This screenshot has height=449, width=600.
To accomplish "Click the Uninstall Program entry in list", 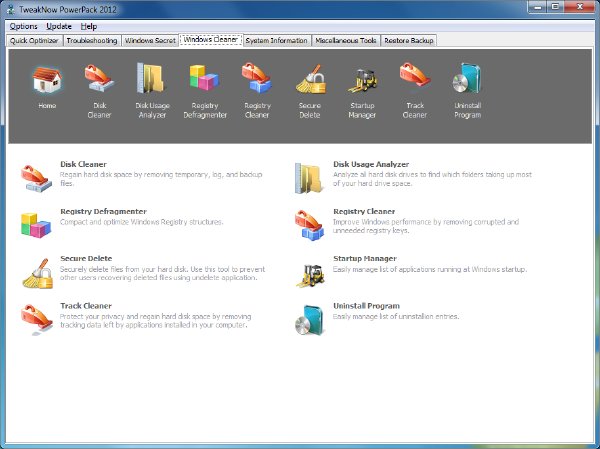I will (x=366, y=306).
